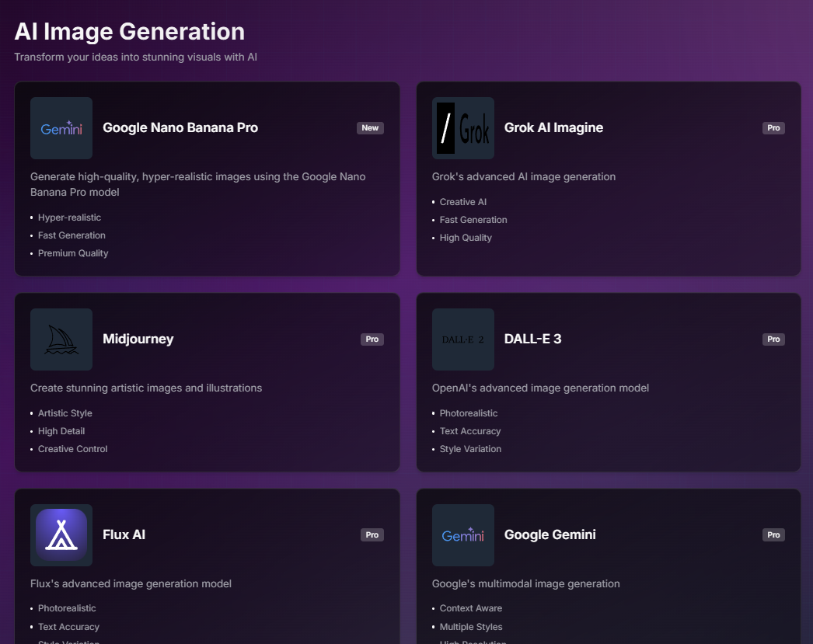Click the DALL·E 2 logo thumbnail
Screen dimensions: 813x644
[x=463, y=339]
